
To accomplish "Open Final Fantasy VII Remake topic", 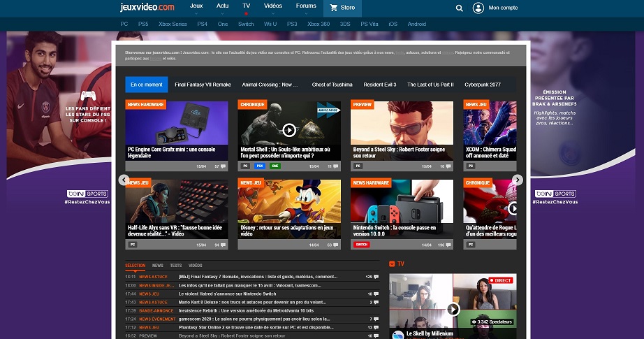I will click(x=203, y=85).
